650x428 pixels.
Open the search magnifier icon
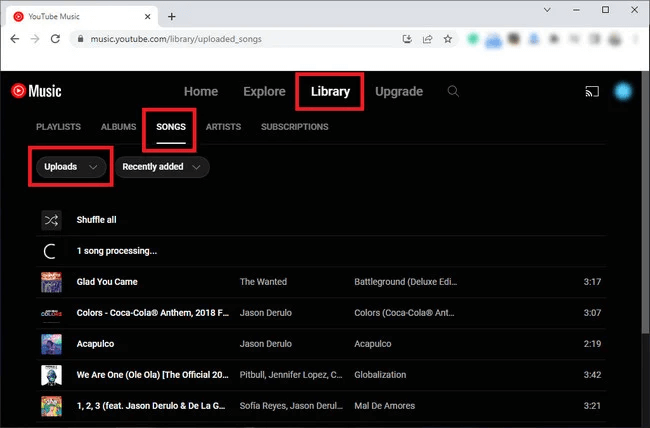453,92
